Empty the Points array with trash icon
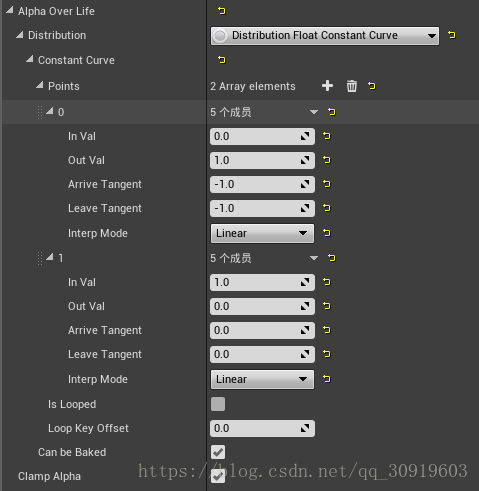 point(352,86)
